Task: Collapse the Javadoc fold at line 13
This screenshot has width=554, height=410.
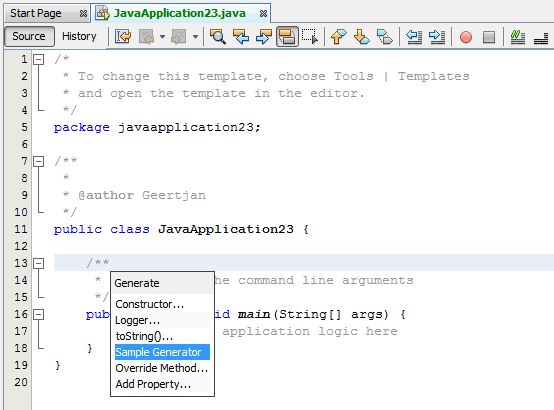Action: point(39,263)
